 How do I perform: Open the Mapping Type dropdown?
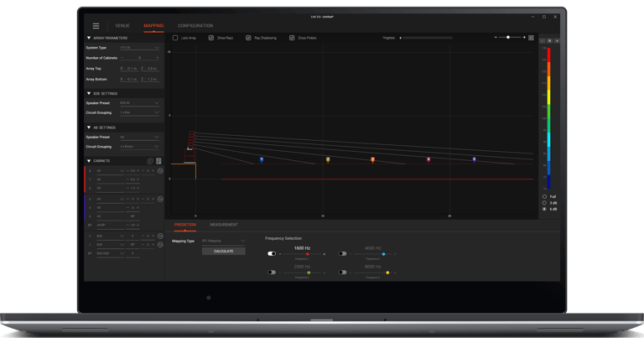[223, 241]
